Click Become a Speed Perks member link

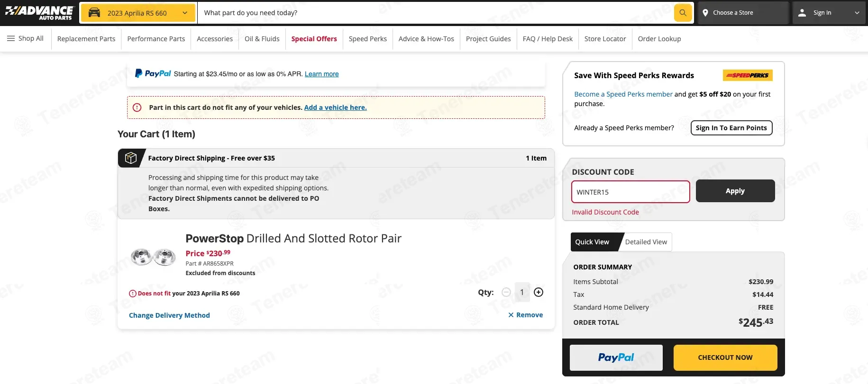coord(623,94)
